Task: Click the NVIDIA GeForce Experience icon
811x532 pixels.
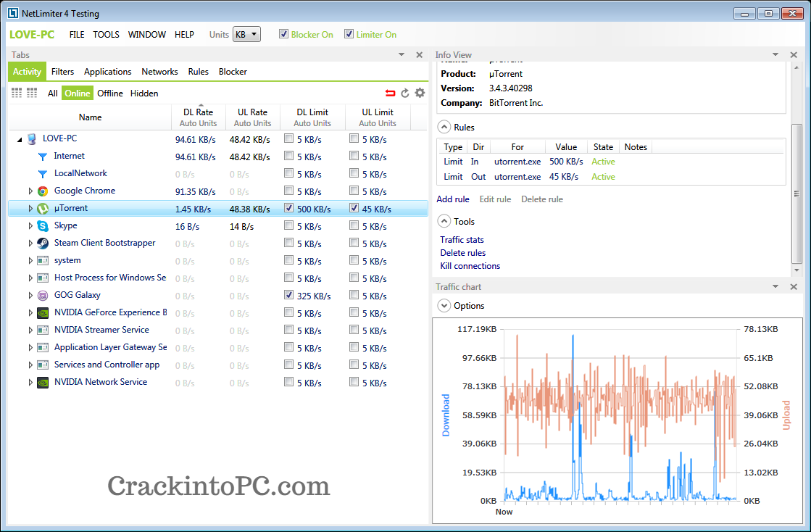Action: click(43, 313)
